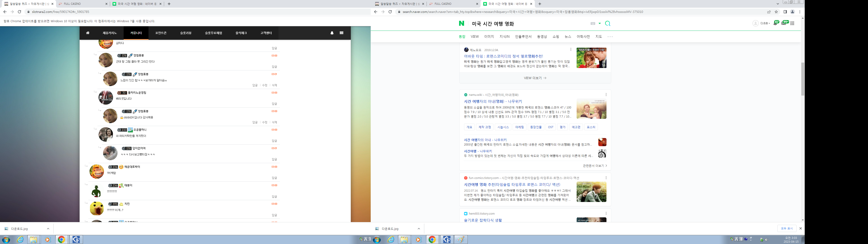
Task: Open the Naver on-screen keyboard icon
Action: (x=593, y=23)
